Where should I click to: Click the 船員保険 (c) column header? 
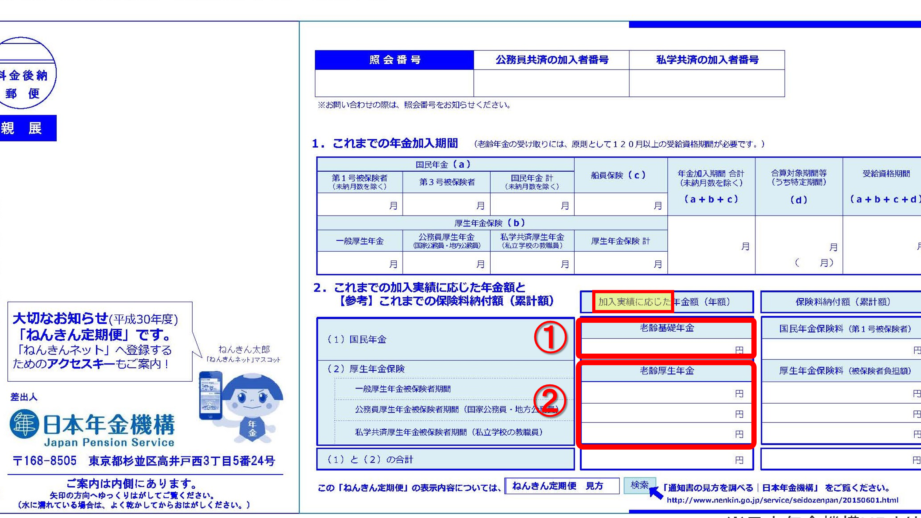(x=619, y=175)
